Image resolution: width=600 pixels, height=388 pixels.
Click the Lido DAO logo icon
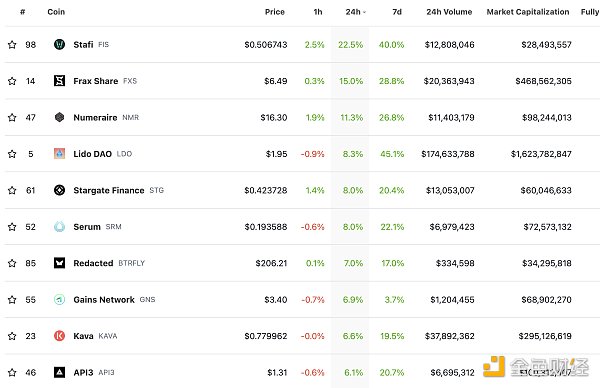point(59,154)
